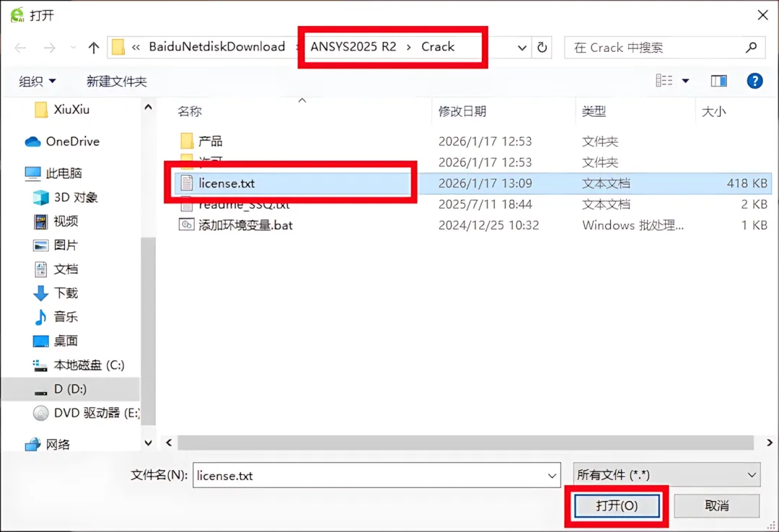Toggle the preview pane
The width and height of the screenshot is (779, 532).
(x=718, y=81)
